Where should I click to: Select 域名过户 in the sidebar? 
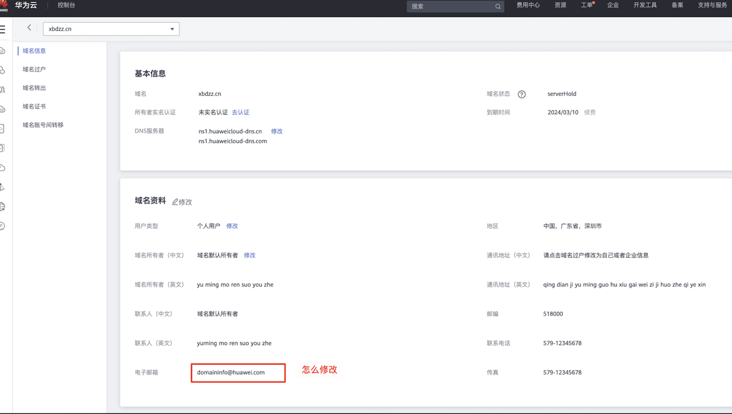click(x=34, y=70)
